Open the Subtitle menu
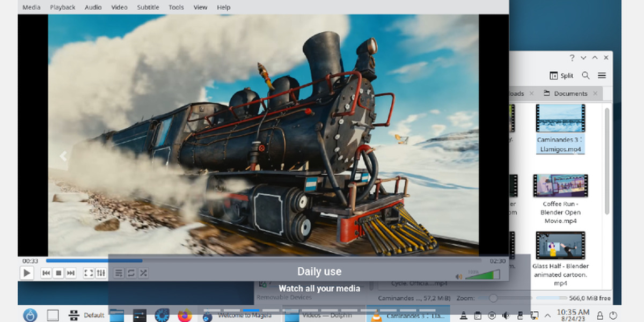644x322 pixels. click(x=148, y=8)
